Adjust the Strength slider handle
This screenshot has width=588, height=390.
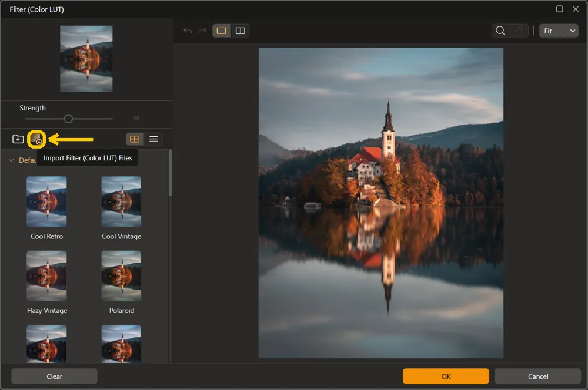68,119
